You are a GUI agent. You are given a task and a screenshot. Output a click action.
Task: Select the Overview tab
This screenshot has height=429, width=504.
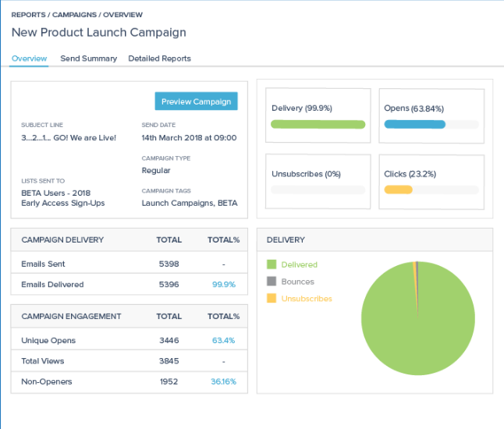pyautogui.click(x=29, y=58)
